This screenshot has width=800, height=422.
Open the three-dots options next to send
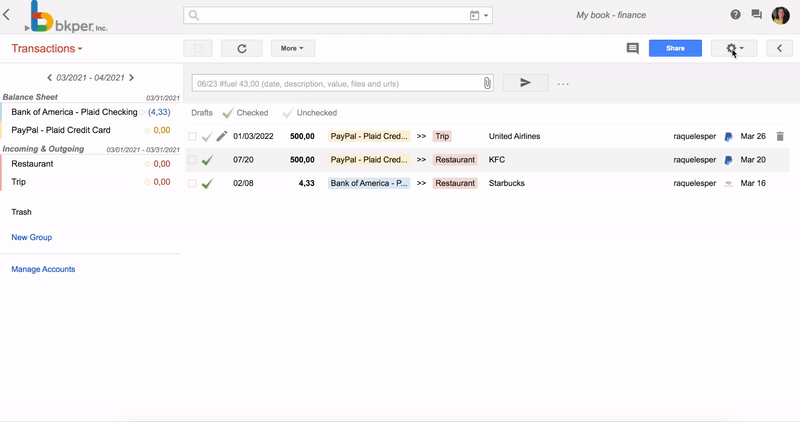[x=563, y=84]
